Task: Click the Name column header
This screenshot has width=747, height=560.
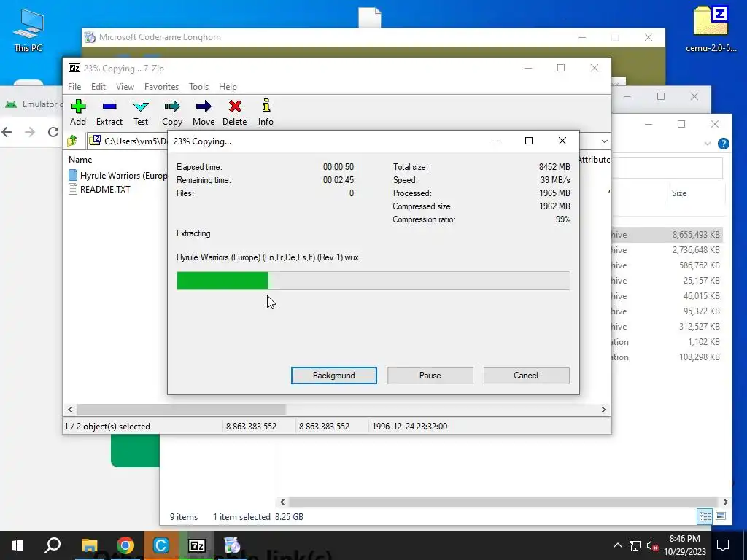Action: pyautogui.click(x=80, y=160)
